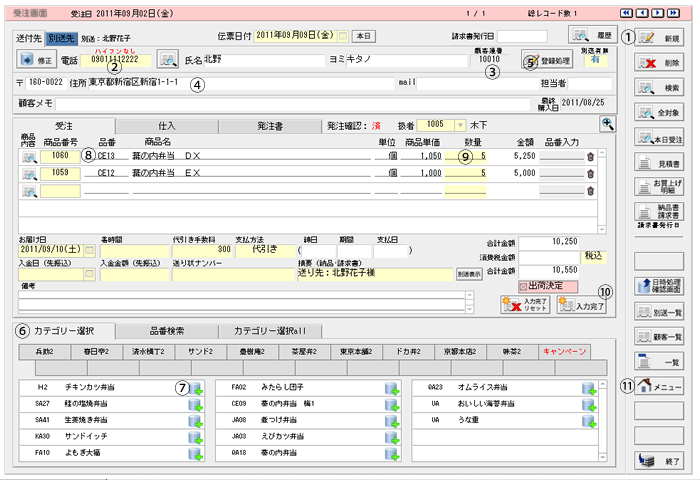Delete the CE13 幕の内弁当 DX line with trash icon
Viewport: 700px width, 480px height.
point(590,156)
